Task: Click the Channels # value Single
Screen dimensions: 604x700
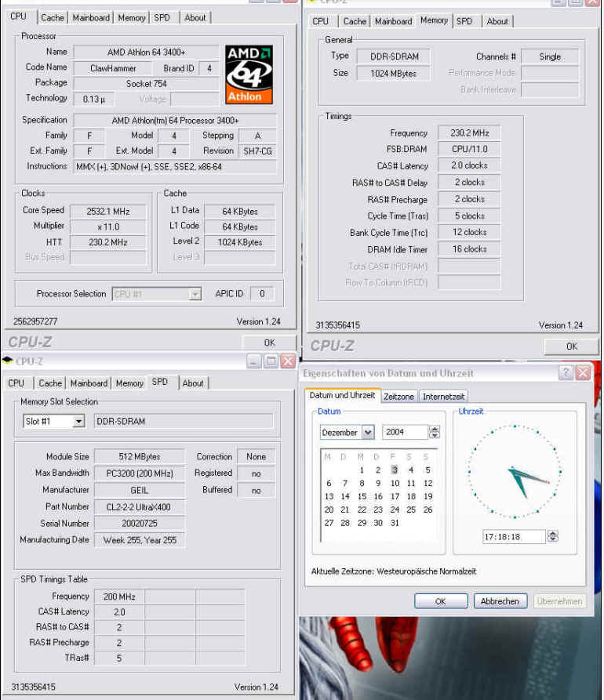Action: coord(550,56)
